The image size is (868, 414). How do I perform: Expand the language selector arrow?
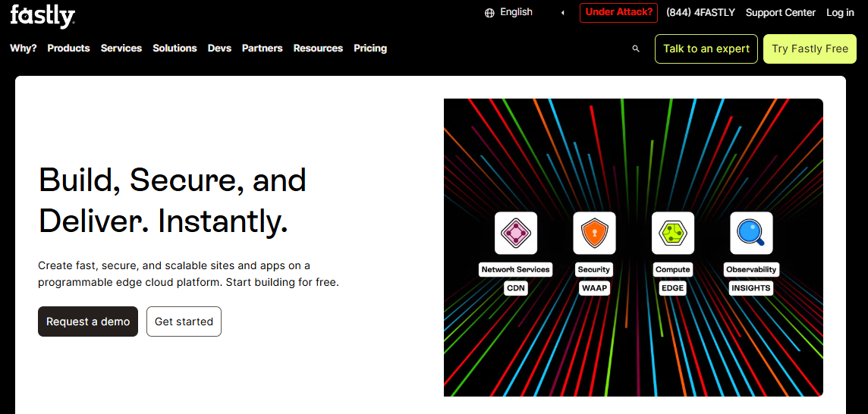click(x=562, y=13)
